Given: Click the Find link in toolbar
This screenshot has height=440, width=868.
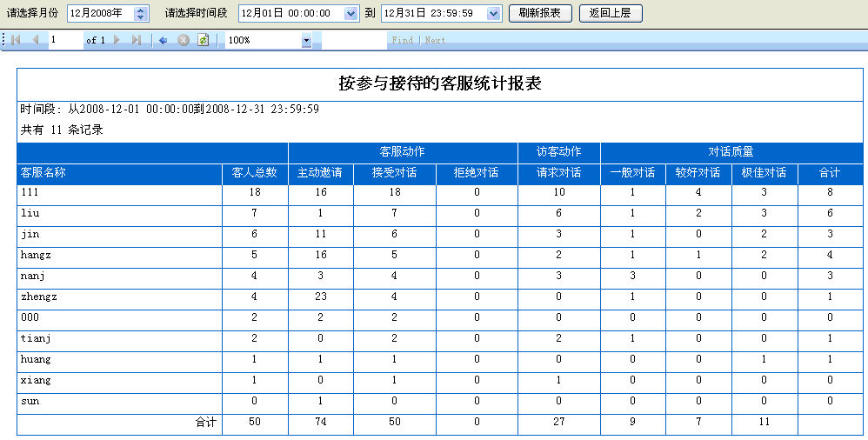Looking at the screenshot, I should pos(403,40).
